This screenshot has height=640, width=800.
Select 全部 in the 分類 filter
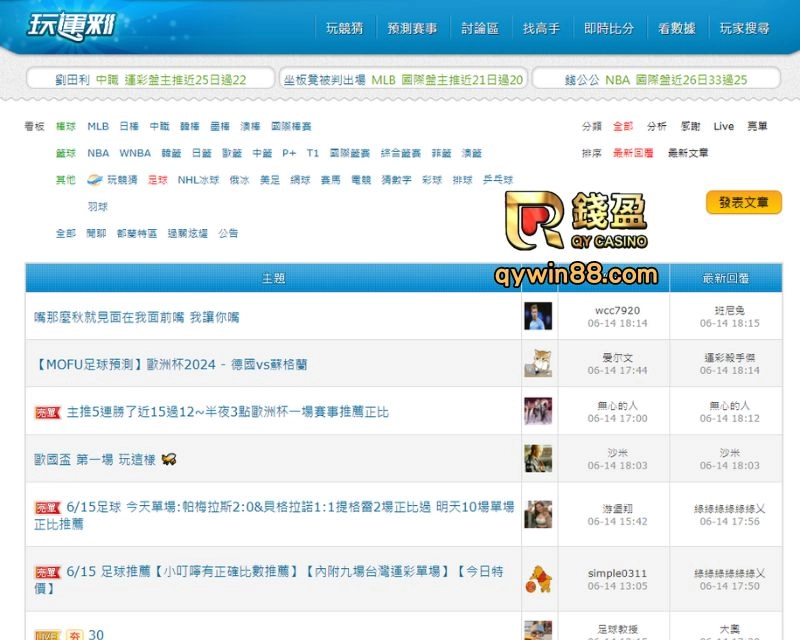pos(623,127)
